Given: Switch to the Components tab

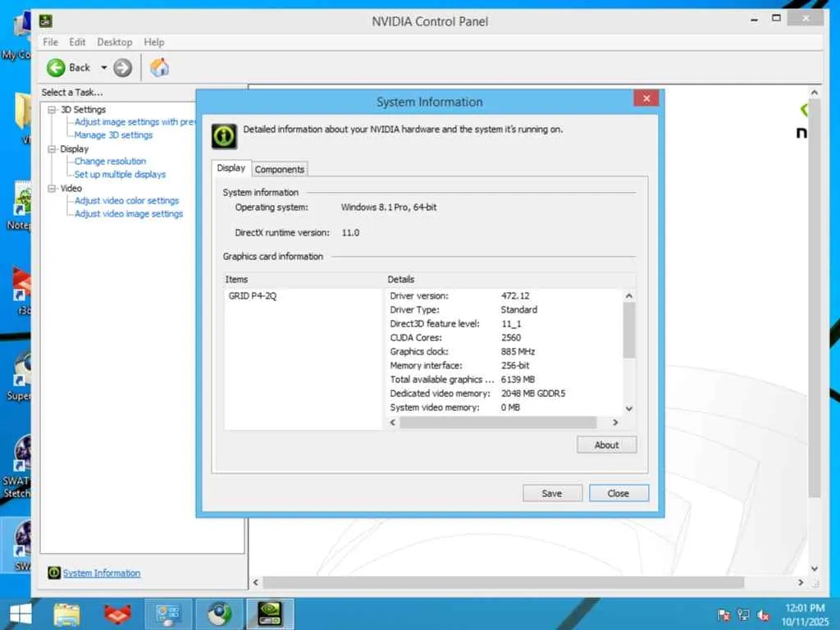Looking at the screenshot, I should (280, 169).
